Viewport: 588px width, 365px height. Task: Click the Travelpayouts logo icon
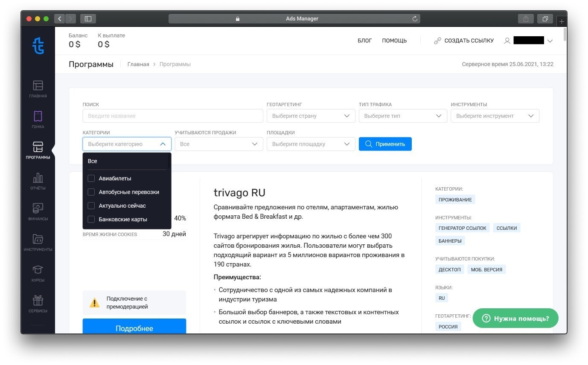point(38,45)
